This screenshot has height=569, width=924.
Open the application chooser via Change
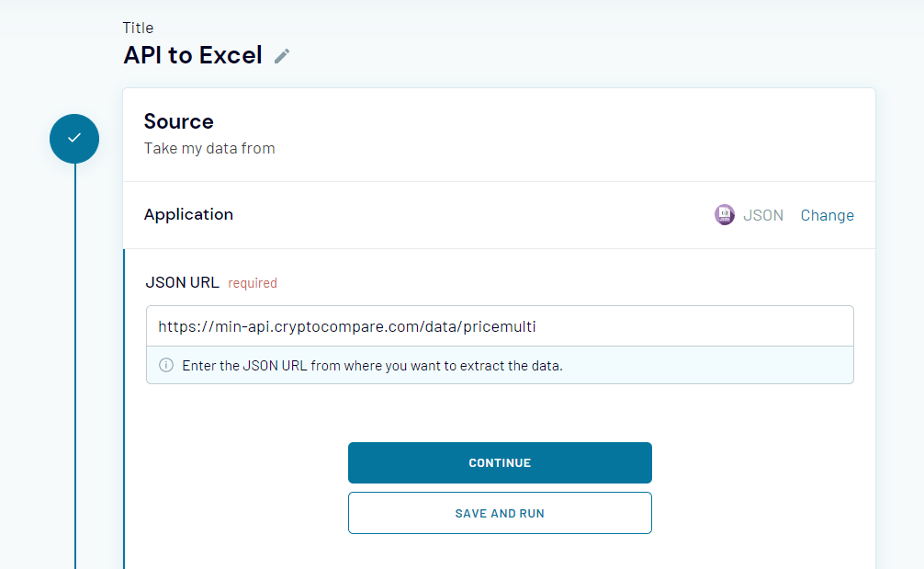(x=827, y=214)
